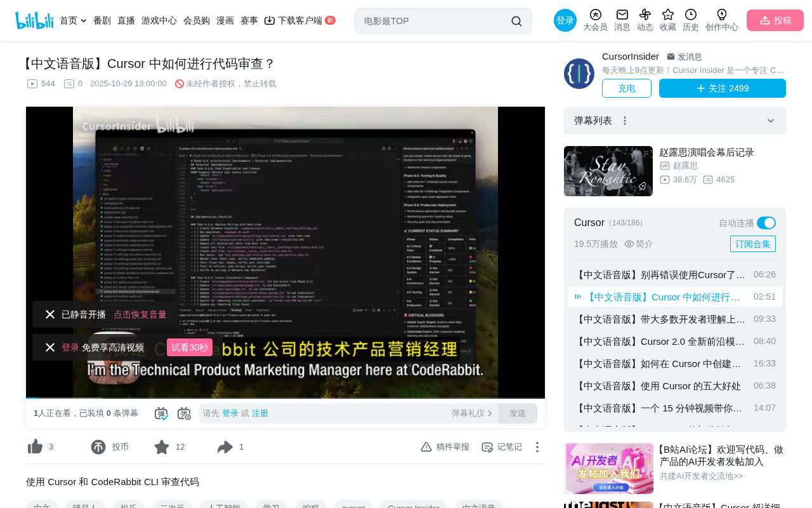Viewport: 812px width, 508px height.
Task: Click the video progress bar
Action: [x=285, y=398]
